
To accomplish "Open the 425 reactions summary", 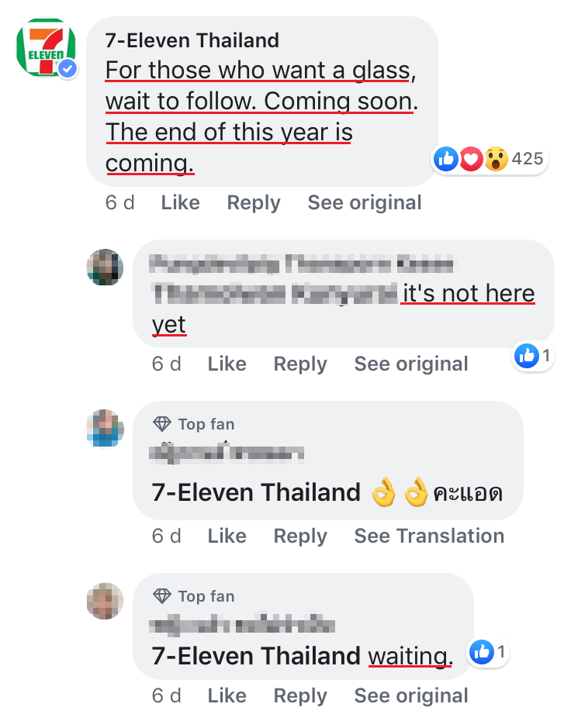I will pos(490,159).
